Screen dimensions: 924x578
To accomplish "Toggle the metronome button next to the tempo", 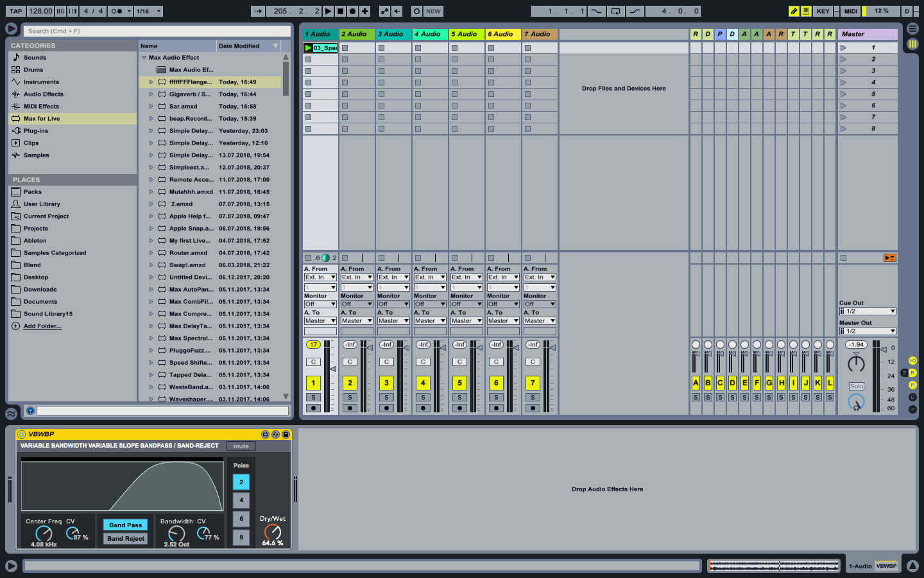I will click(116, 11).
